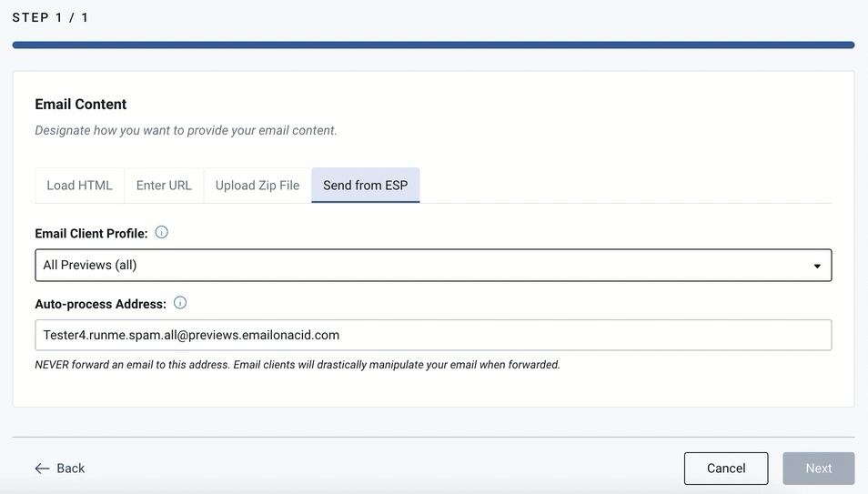
Task: Click the auto-process email address field
Action: (x=433, y=335)
